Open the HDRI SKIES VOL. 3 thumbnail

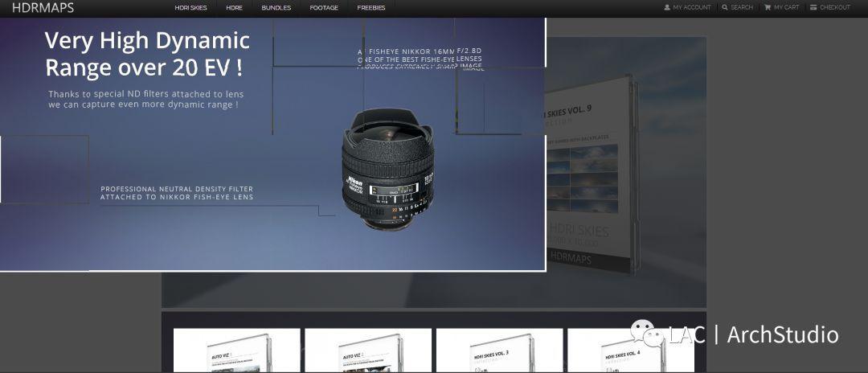499,350
